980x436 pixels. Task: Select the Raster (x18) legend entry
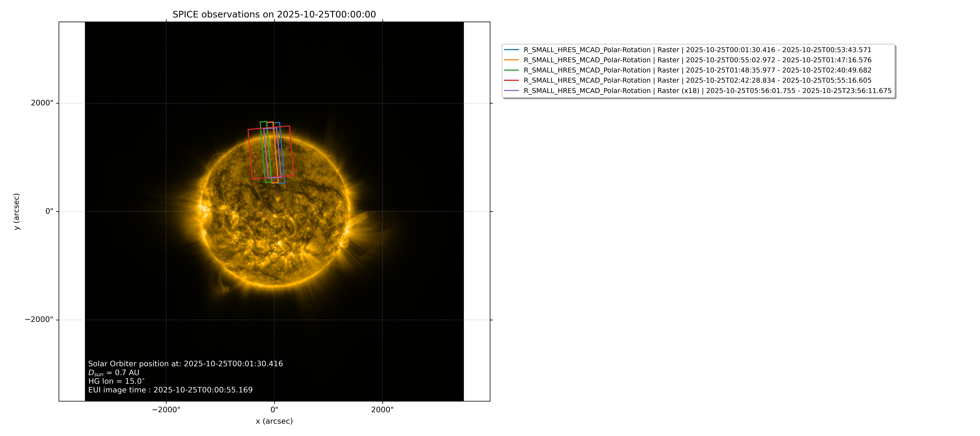tap(708, 91)
